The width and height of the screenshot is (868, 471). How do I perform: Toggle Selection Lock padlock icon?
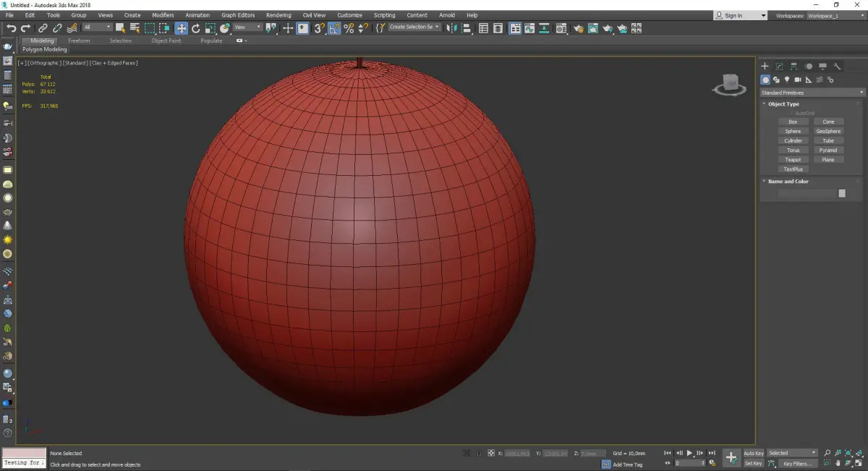(x=479, y=453)
